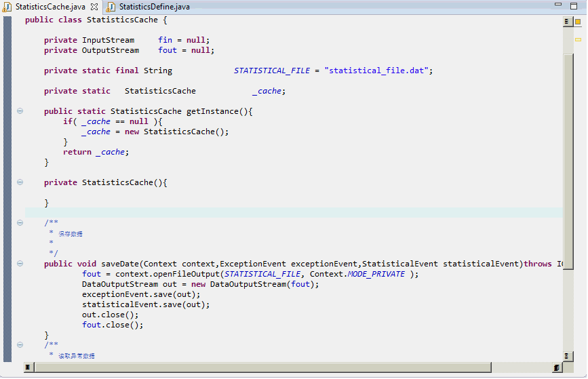Minimize the editor area
Image resolution: width=588 pixels, height=379 pixels.
[x=558, y=5]
